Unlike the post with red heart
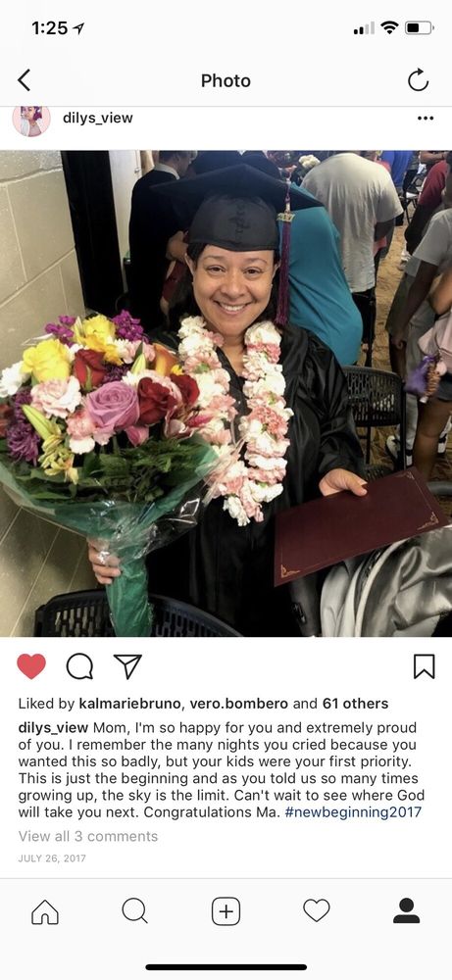This screenshot has width=452, height=980. (31, 666)
